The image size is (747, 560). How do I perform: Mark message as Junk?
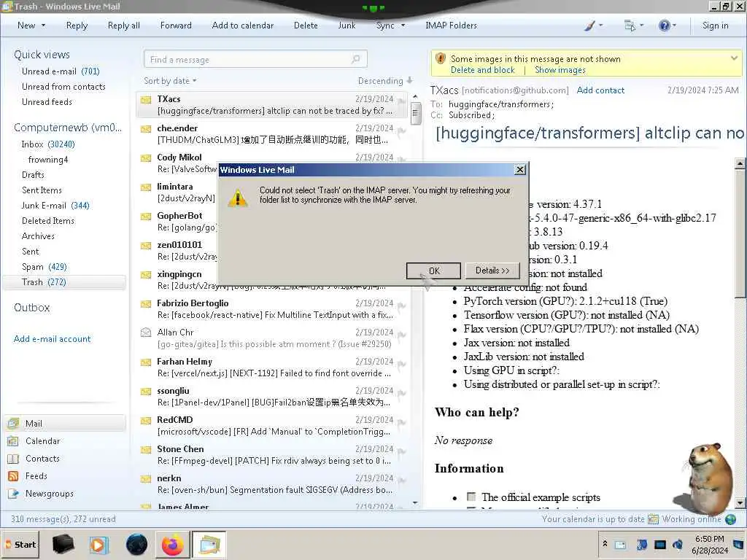click(347, 26)
